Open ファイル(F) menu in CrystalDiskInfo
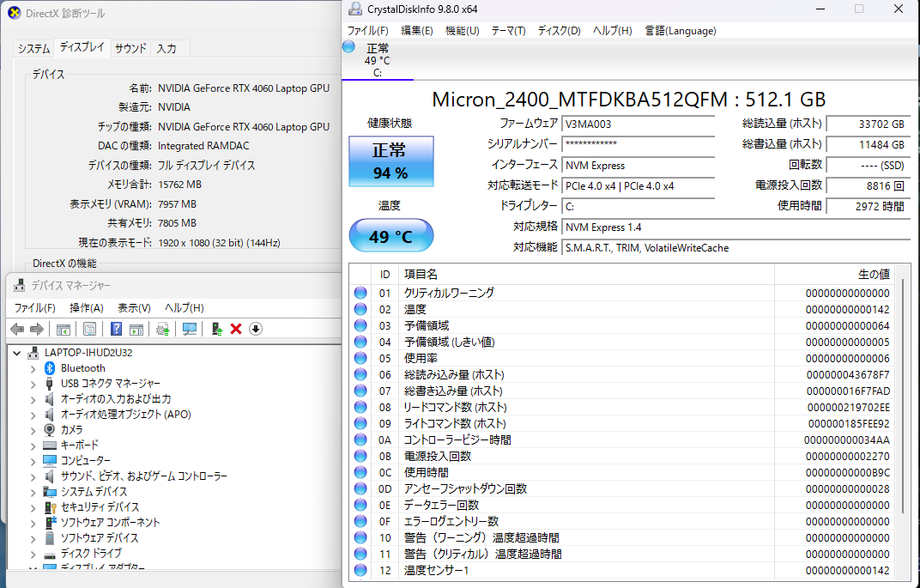Image resolution: width=920 pixels, height=588 pixels. coord(368,31)
